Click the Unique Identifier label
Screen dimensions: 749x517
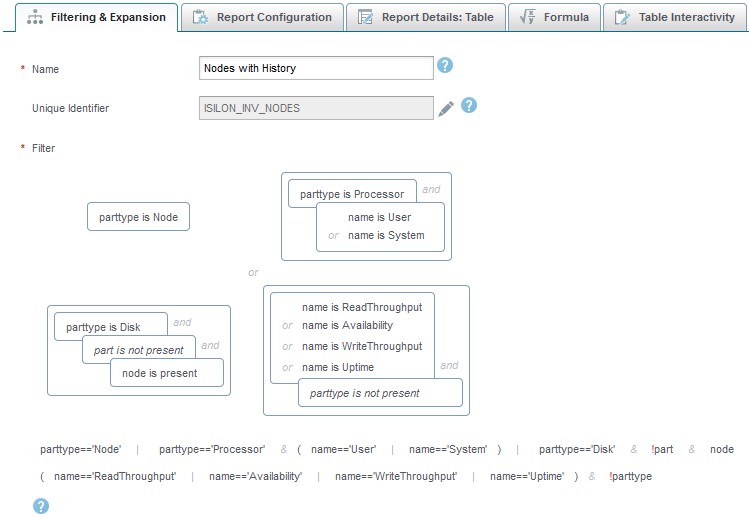point(71,108)
